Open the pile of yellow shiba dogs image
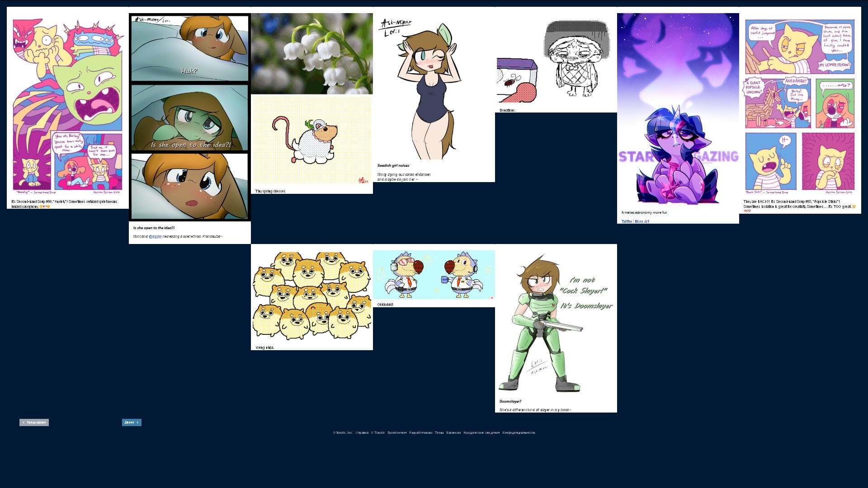The width and height of the screenshot is (868, 488). pyautogui.click(x=312, y=296)
